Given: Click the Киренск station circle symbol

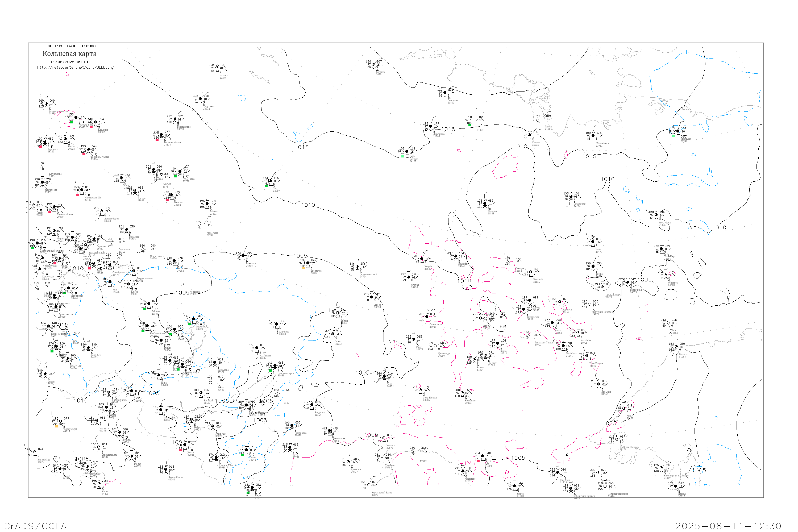Looking at the screenshot, I should [277, 324].
